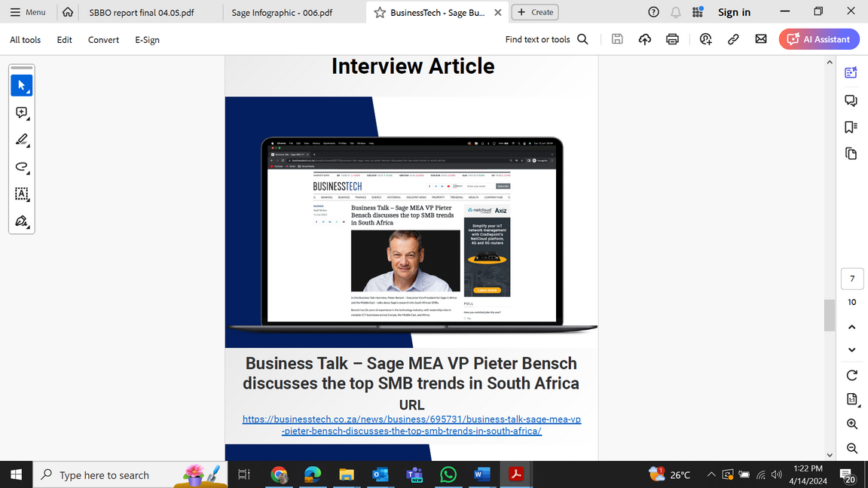Click Find text or tools
Viewport: 868px width, 488px height.
click(537, 39)
